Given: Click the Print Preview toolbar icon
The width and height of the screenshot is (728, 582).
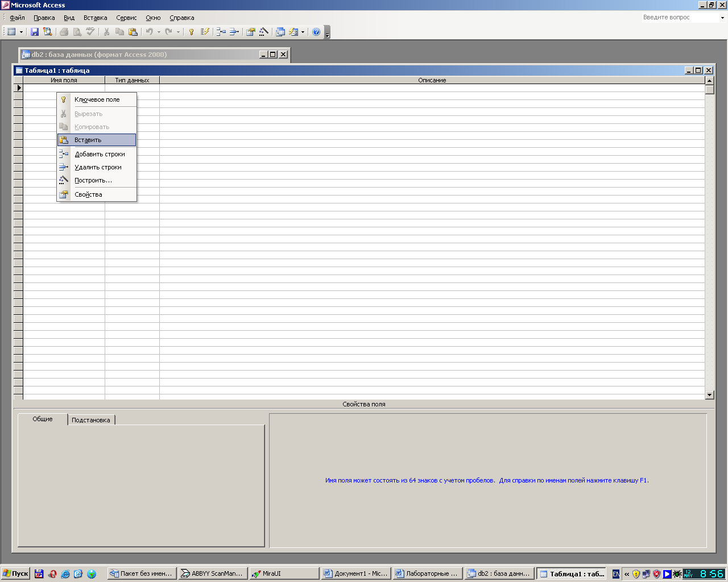Looking at the screenshot, I should pyautogui.click(x=77, y=32).
